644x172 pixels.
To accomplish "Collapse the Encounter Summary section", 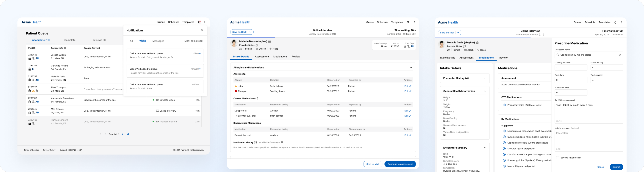I will click(x=485, y=148).
